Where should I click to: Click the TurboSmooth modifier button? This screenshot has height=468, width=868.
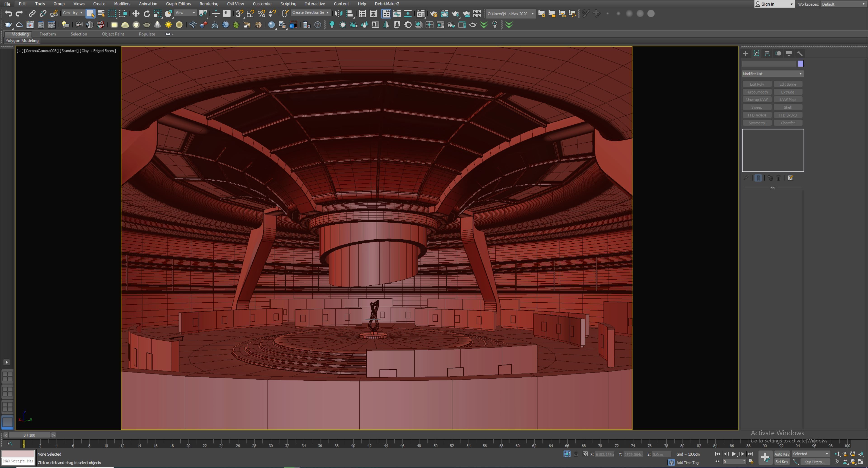pos(757,92)
